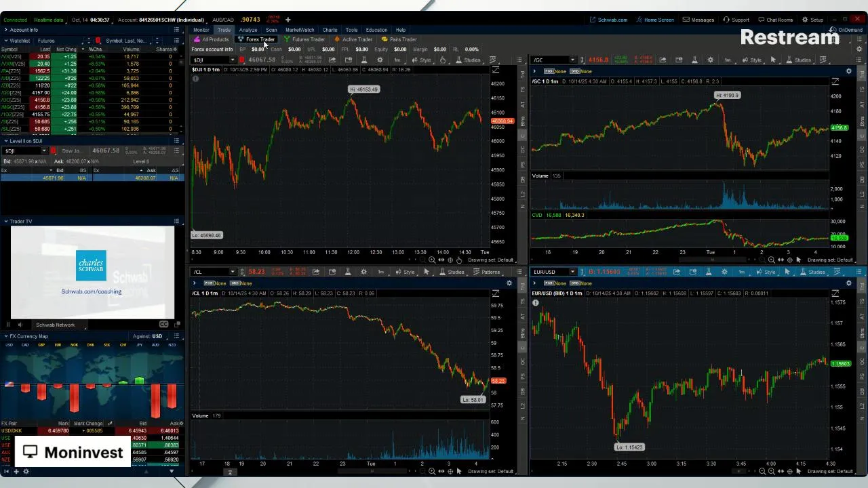Open the list-menu icon in the Account Info header
Image resolution: width=868 pixels, height=488 pixels.
(176, 30)
